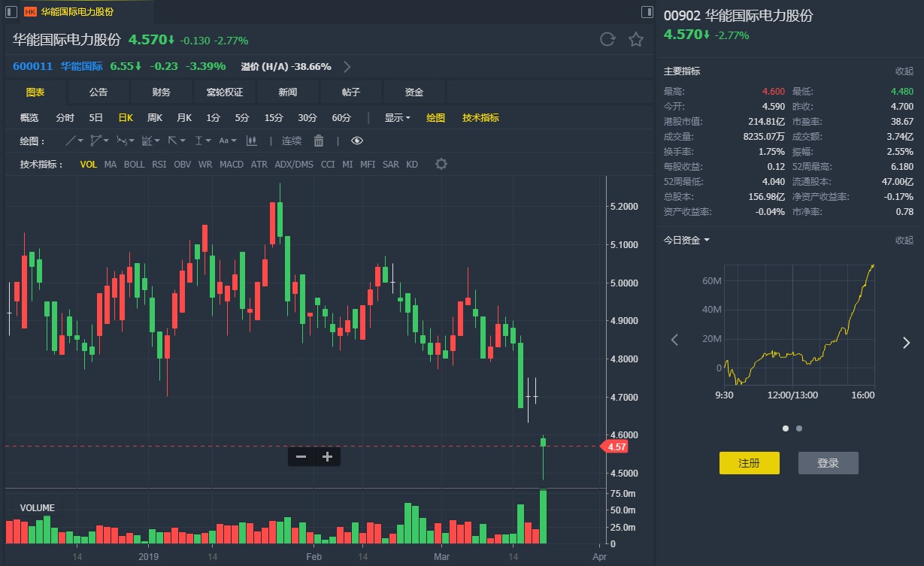Switch to 图表 chart tab
Image resolution: width=924 pixels, height=566 pixels.
(35, 92)
